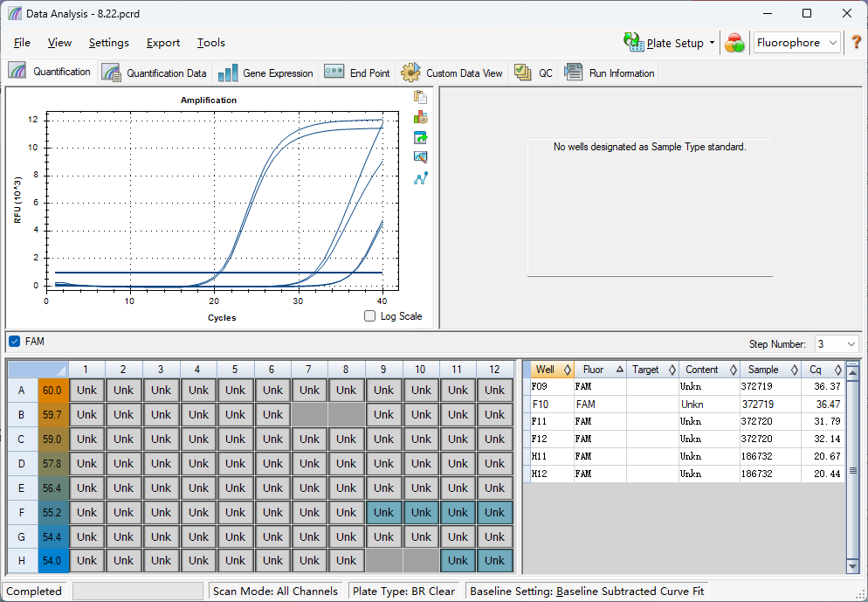This screenshot has width=868, height=602.
Task: Switch to the QC tab
Action: tap(533, 73)
